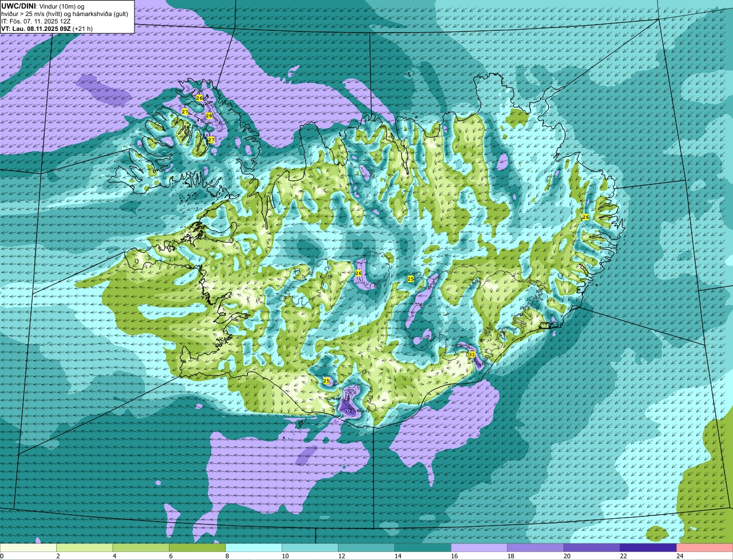Click the 22–24 m/s dark indigo legend swatch

[648, 548]
